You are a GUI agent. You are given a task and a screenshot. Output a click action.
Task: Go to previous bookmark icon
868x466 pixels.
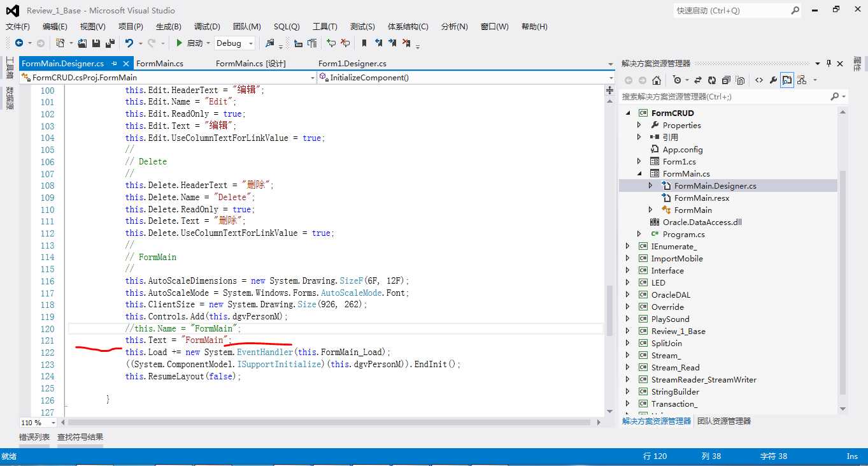tap(378, 43)
